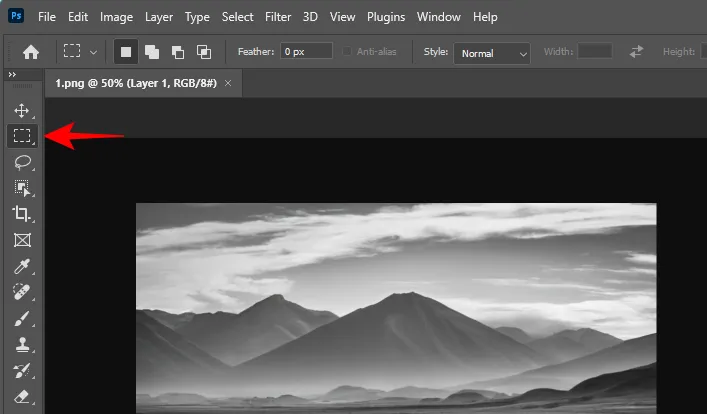707x414 pixels.
Task: Click the Feather input field
Action: click(x=306, y=51)
